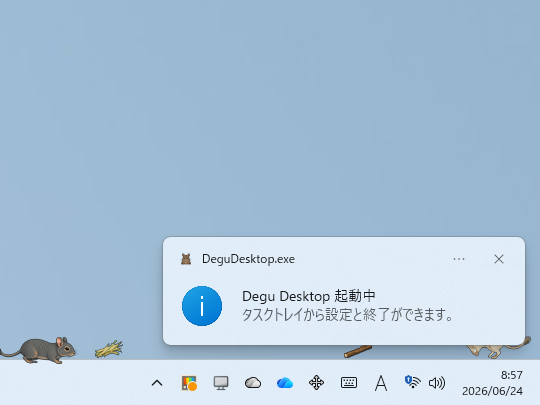Click the DeguDesktop.exe header text

(x=248, y=259)
